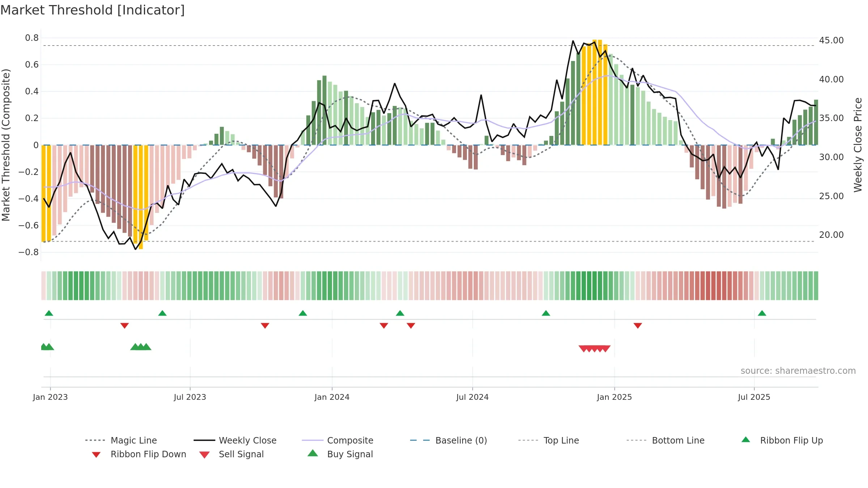
Task: Toggle the Baseline (0) legend entry
Action: click(448, 440)
